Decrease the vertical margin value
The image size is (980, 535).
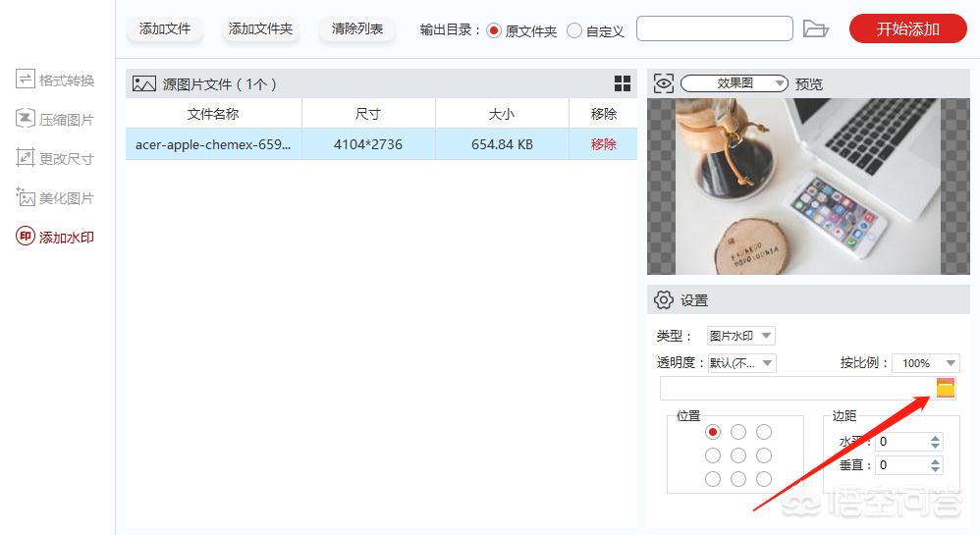[935, 469]
